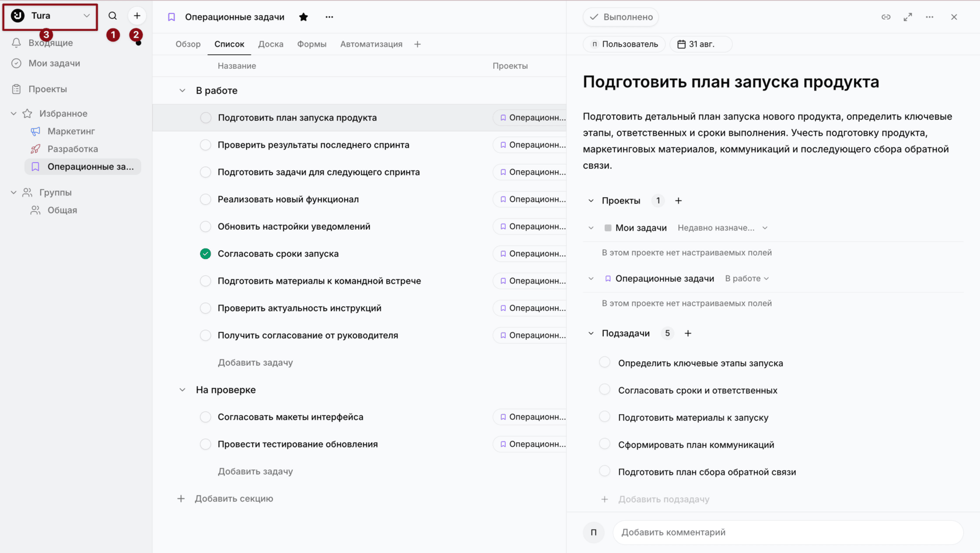Collapse Мои задачи project row in panel
Image resolution: width=980 pixels, height=553 pixels.
point(591,228)
